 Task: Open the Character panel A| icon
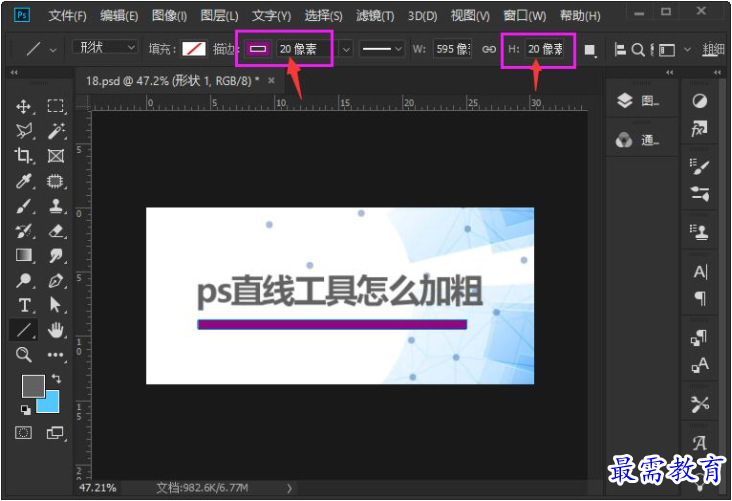[x=700, y=271]
